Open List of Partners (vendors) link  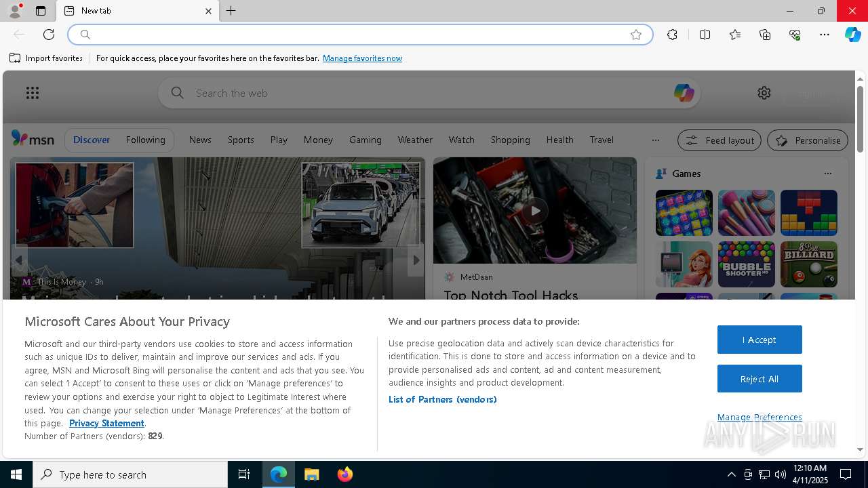pos(443,399)
